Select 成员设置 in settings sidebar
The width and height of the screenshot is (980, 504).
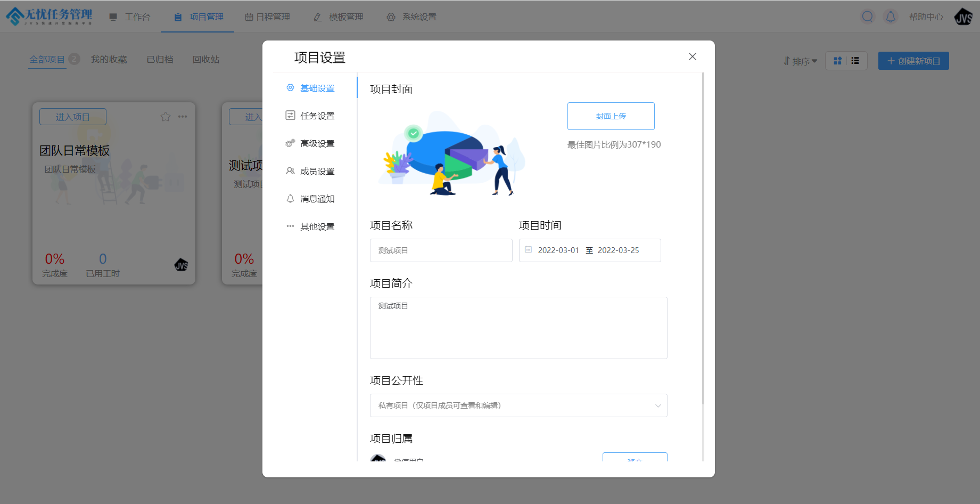pyautogui.click(x=311, y=171)
